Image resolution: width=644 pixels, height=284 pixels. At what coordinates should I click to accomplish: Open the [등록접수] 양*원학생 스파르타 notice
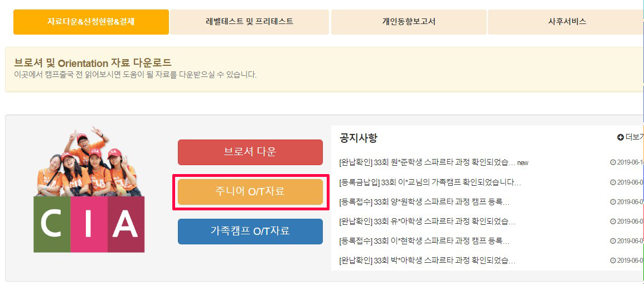pyautogui.click(x=424, y=202)
